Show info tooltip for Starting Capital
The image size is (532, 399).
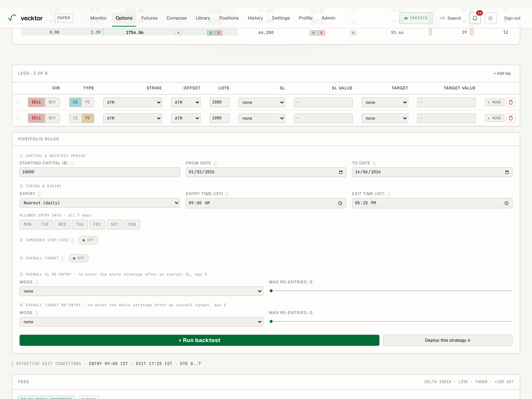point(72,163)
